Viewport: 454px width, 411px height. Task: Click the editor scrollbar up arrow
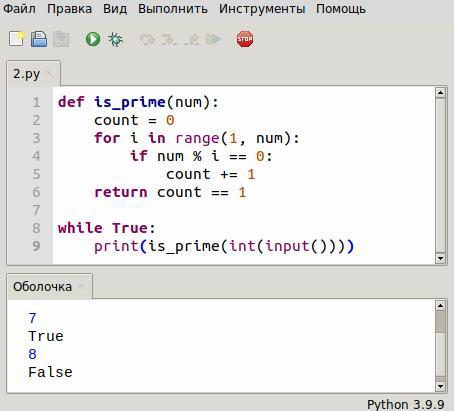click(x=440, y=92)
